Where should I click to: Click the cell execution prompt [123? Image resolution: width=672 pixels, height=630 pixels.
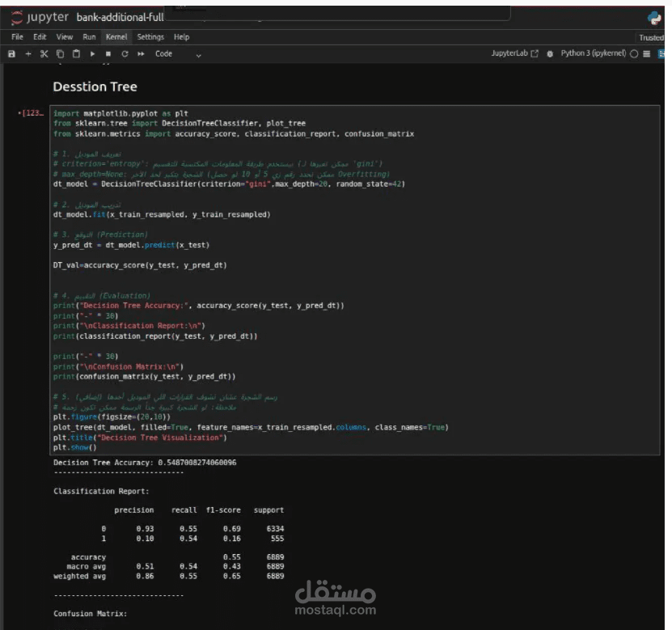(x=31, y=113)
